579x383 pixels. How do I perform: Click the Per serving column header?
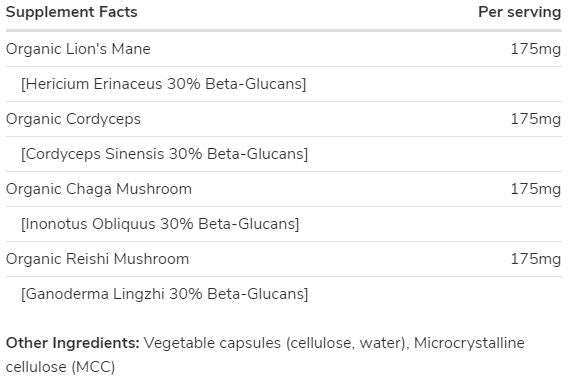click(520, 12)
